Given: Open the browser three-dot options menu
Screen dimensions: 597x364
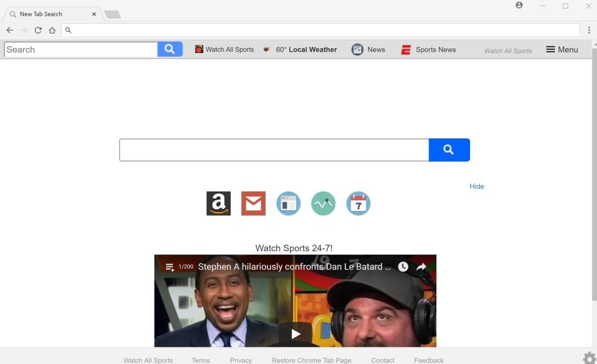Looking at the screenshot, I should coord(588,30).
